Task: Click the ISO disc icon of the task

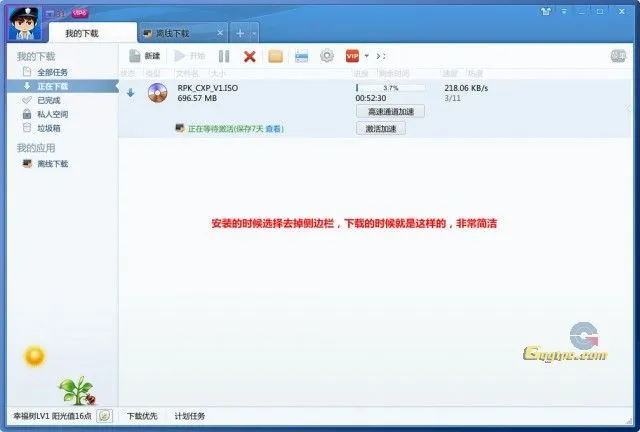Action: tap(158, 93)
